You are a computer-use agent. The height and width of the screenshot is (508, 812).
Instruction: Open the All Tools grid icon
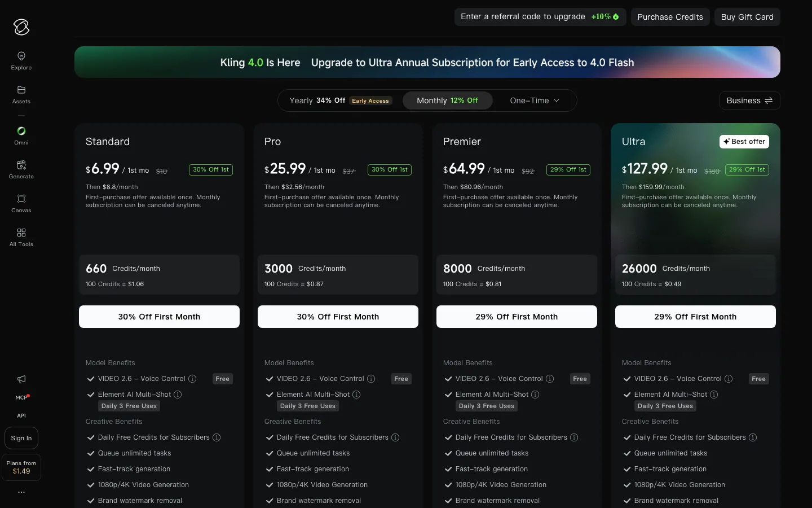point(21,233)
